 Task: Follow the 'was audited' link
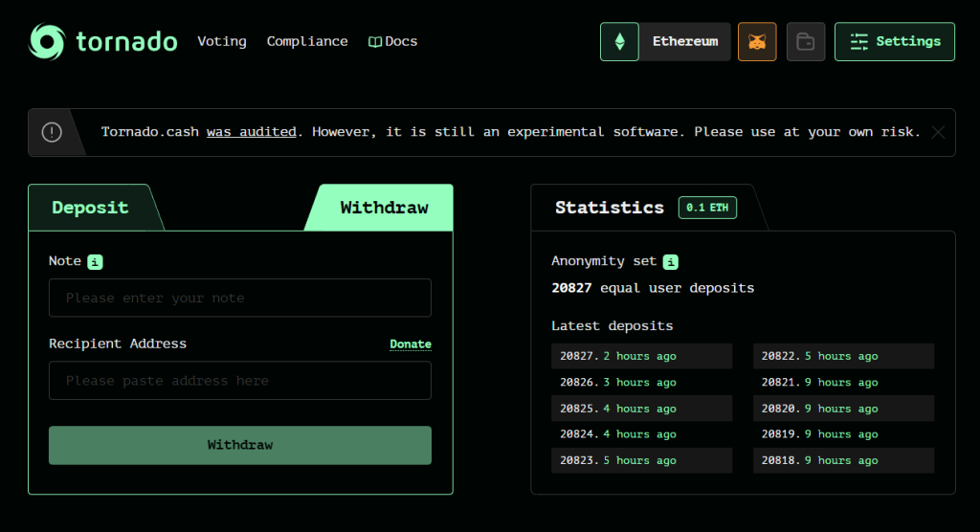[252, 132]
